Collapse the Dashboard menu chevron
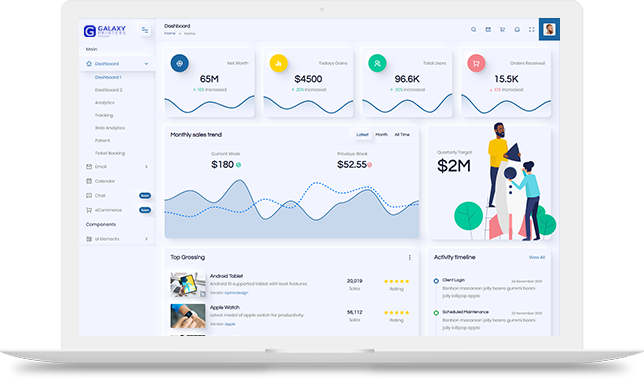644x380 pixels. [146, 64]
